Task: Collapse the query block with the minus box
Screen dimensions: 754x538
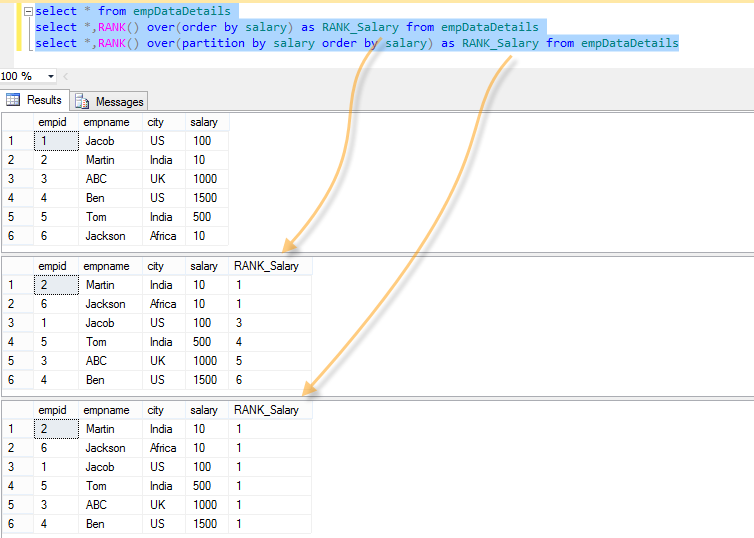Action: click(28, 12)
